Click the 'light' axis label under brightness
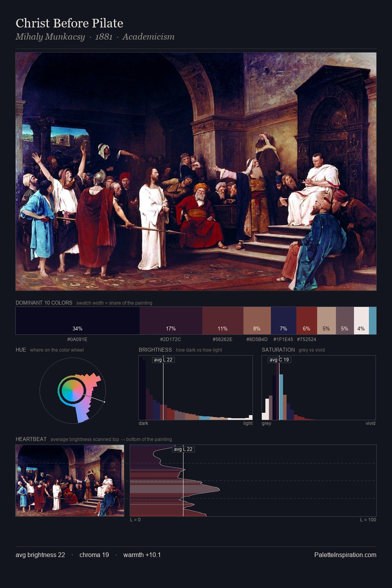This screenshot has width=392, height=588. coord(248,423)
